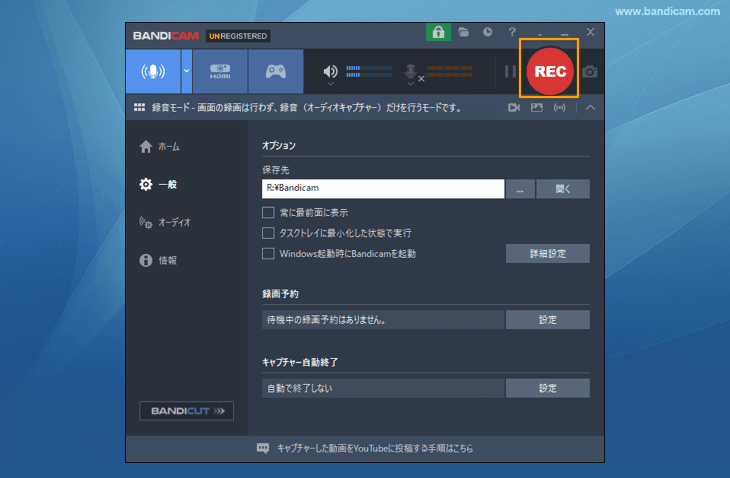Switch to HDMI device recording mode

point(220,71)
